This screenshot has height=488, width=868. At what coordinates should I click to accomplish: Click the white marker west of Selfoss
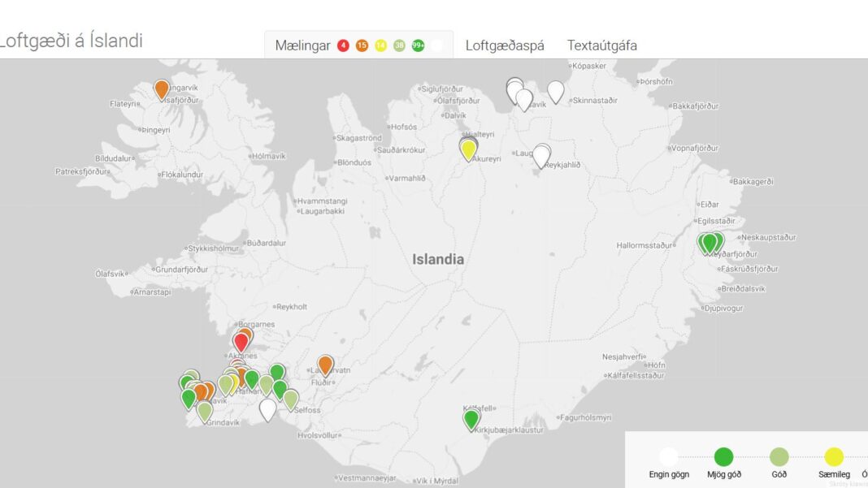tap(267, 409)
